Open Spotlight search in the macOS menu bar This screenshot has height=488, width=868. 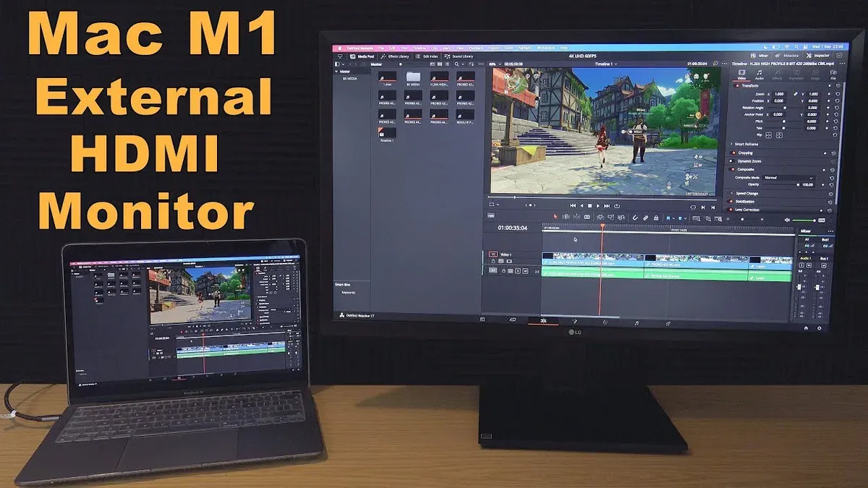pos(796,47)
